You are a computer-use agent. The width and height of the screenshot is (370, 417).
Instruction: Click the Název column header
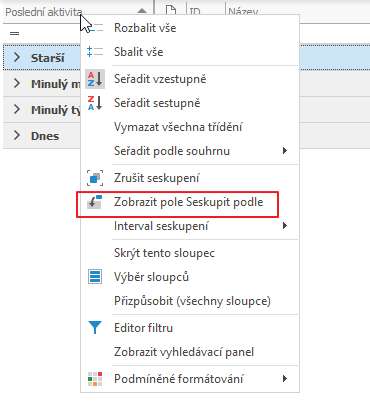click(x=243, y=10)
